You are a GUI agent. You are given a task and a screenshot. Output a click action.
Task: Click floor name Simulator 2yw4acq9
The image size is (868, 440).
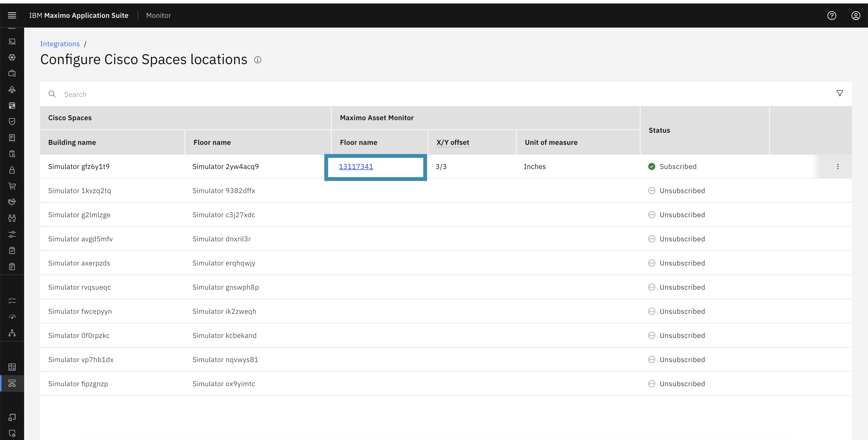[x=226, y=166]
